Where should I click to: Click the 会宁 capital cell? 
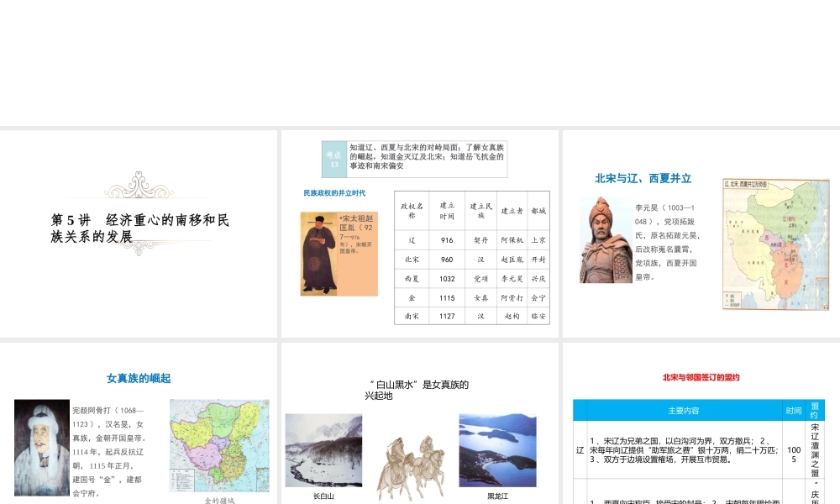[x=538, y=298]
